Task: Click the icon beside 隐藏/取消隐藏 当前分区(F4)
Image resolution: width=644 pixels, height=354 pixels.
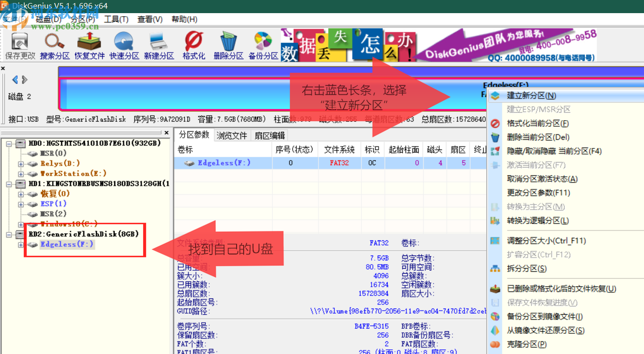Action: [x=495, y=151]
